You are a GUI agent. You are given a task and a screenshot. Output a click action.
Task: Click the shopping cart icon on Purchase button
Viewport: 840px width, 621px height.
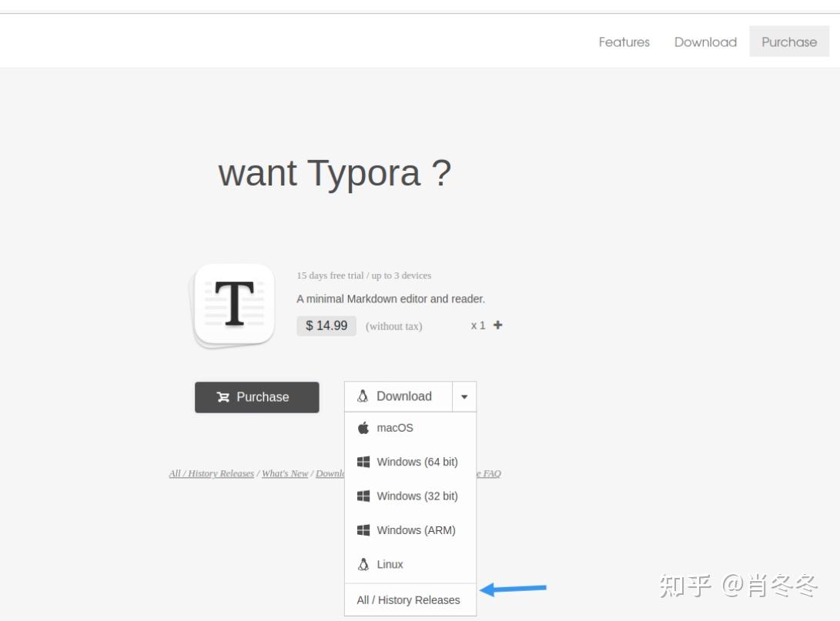click(223, 397)
